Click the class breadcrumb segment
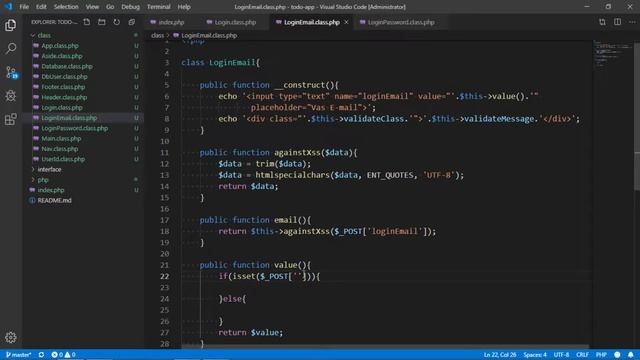The height and width of the screenshot is (360, 640). tap(157, 36)
